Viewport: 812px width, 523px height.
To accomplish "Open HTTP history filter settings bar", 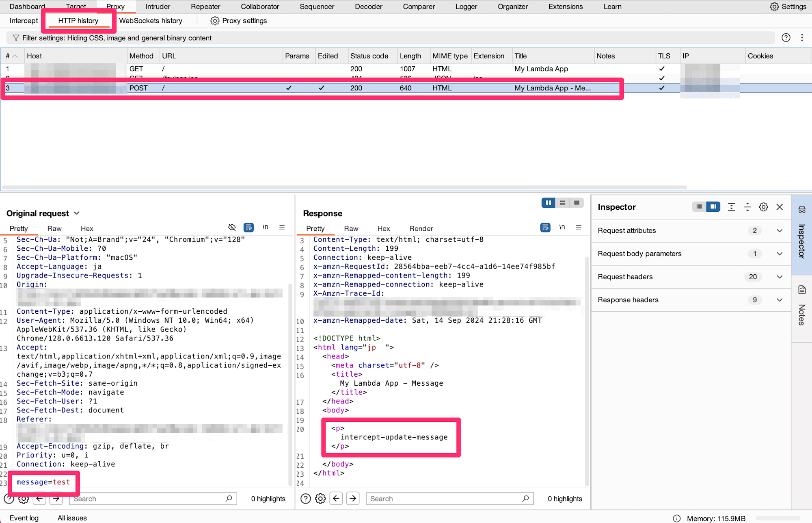I will coord(390,38).
